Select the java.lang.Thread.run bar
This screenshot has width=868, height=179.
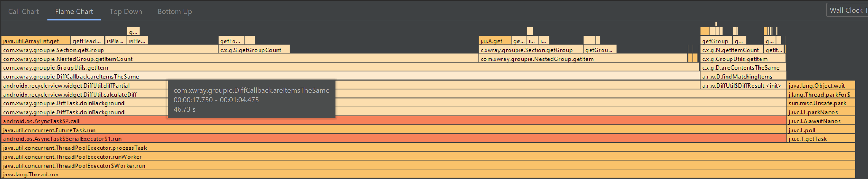click(x=428, y=174)
